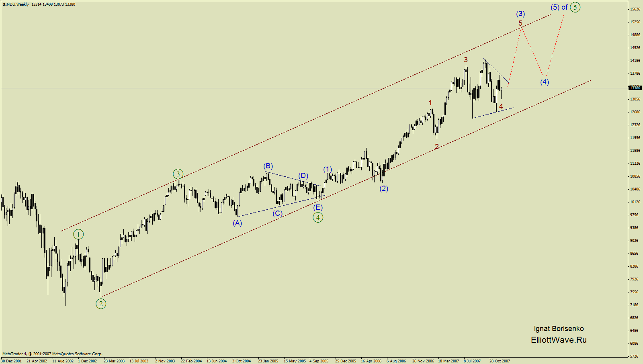Pick the dark red wave 2 label

point(437,147)
